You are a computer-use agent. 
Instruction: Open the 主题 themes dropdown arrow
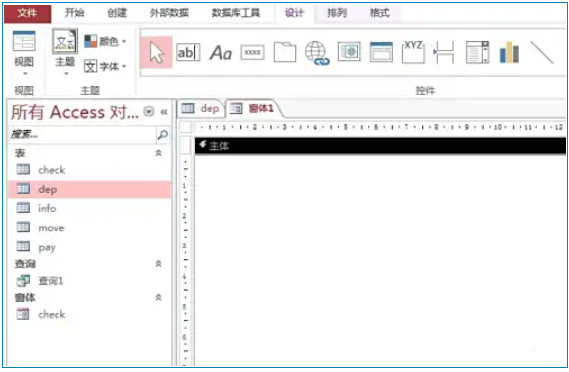point(66,74)
